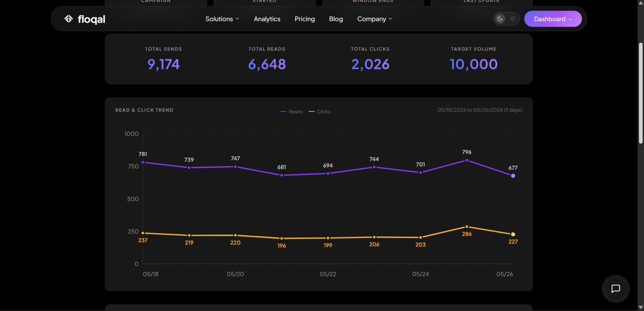Click the Total Clicks value 2,026

[x=370, y=64]
